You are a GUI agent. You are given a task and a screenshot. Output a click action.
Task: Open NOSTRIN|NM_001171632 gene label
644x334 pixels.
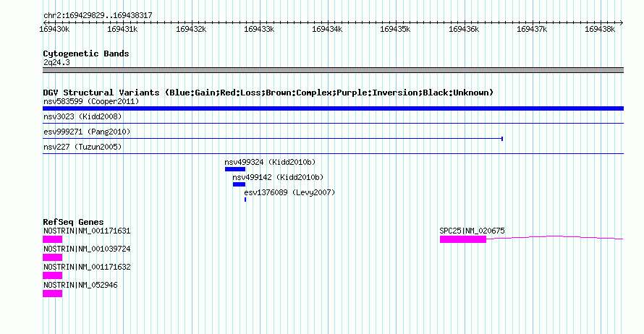[87, 267]
